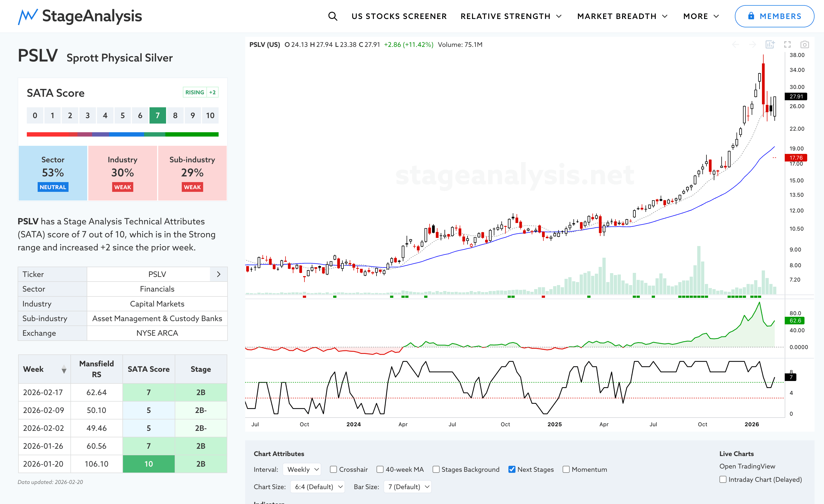Image resolution: width=824 pixels, height=504 pixels.
Task: Click the Ticker row chevron arrow
Action: (219, 274)
